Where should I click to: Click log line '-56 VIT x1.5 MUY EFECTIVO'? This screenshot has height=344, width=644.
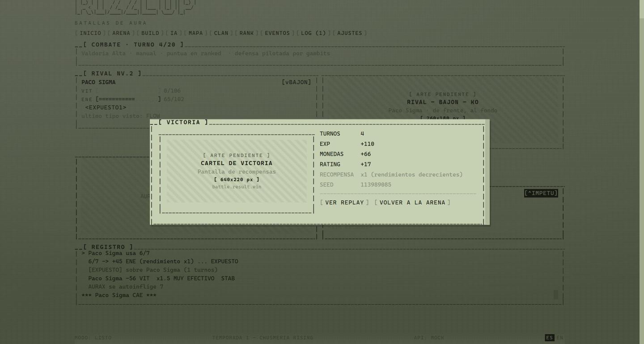pos(161,278)
